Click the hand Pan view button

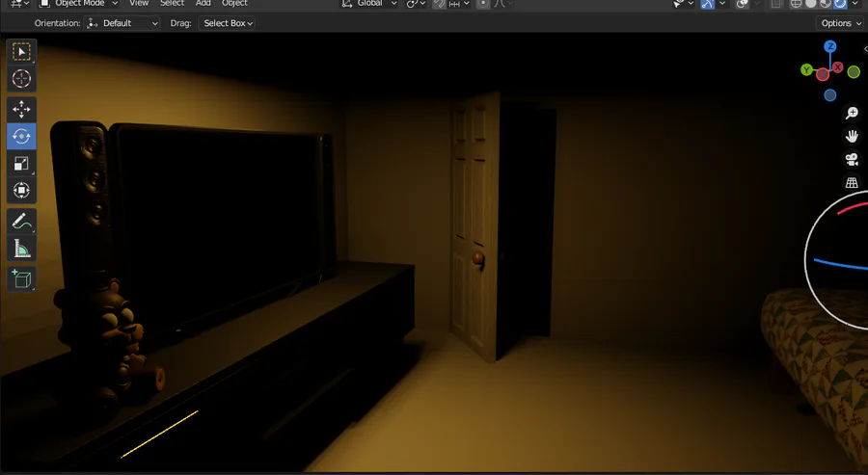pos(852,136)
